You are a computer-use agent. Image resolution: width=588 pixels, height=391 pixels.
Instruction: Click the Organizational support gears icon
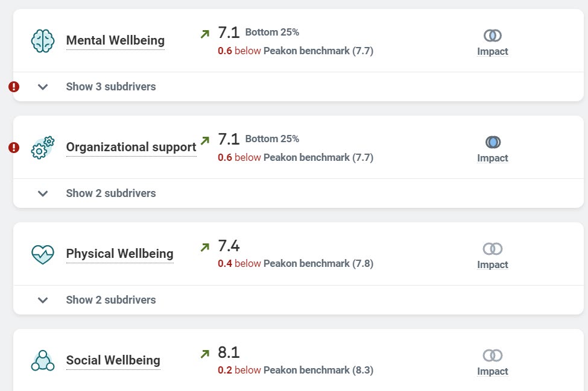click(42, 148)
